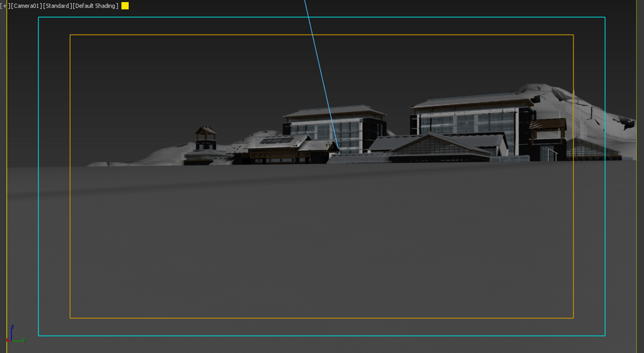Click the entrance door with white railing
This screenshot has height=353, width=644.
pyautogui.click(x=552, y=153)
